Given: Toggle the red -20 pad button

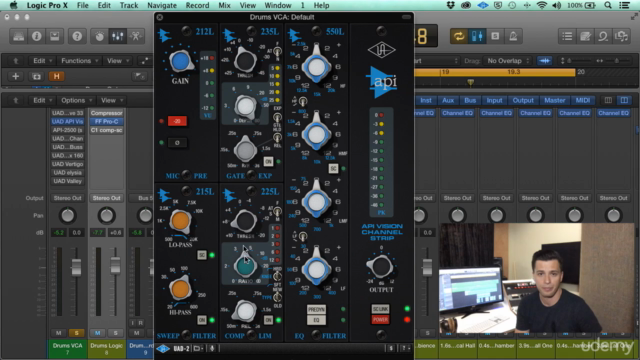Looking at the screenshot, I should (177, 121).
